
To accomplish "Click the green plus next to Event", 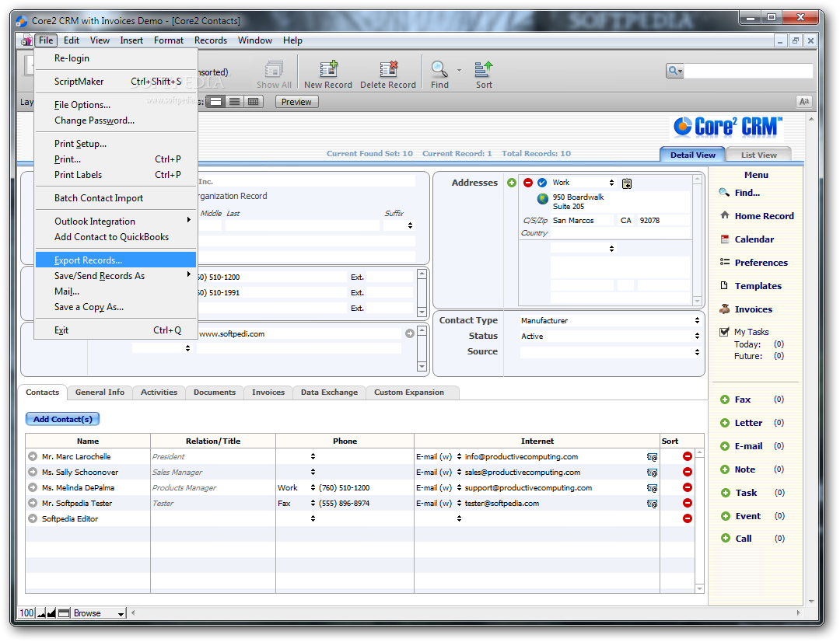I will point(726,516).
